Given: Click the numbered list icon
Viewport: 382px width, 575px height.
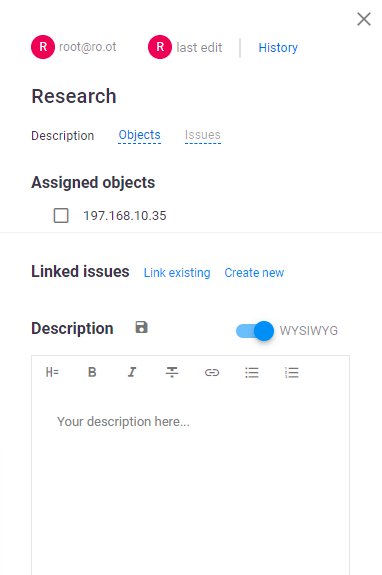Looking at the screenshot, I should click(x=292, y=373).
